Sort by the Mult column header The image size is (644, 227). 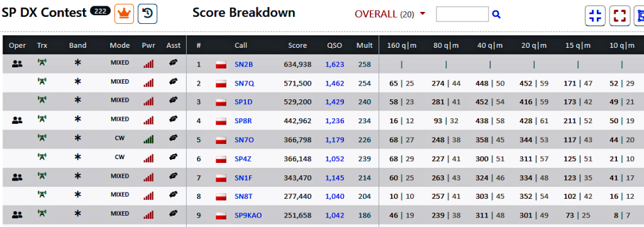click(364, 45)
